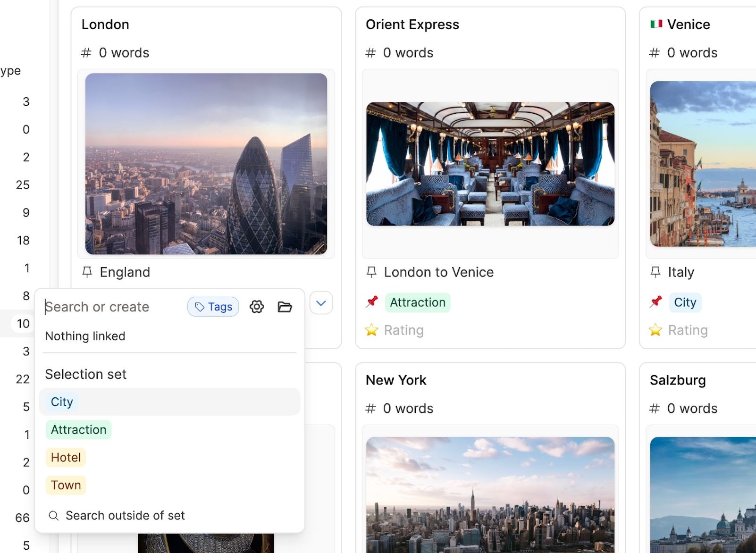
Task: Select Hotel from the Selection set list
Action: click(x=66, y=457)
